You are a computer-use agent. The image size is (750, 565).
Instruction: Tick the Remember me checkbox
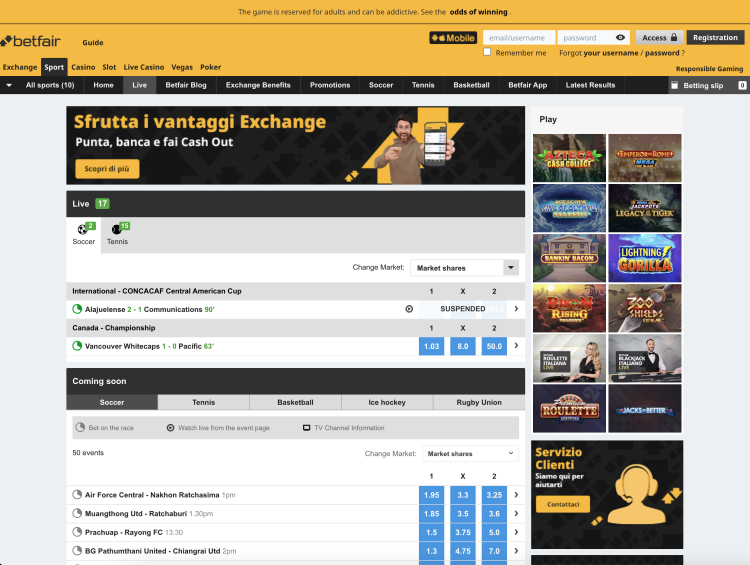tap(487, 52)
